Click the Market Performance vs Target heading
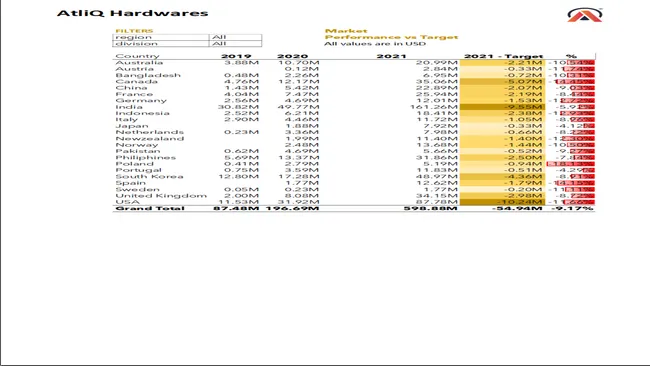 pos(391,34)
